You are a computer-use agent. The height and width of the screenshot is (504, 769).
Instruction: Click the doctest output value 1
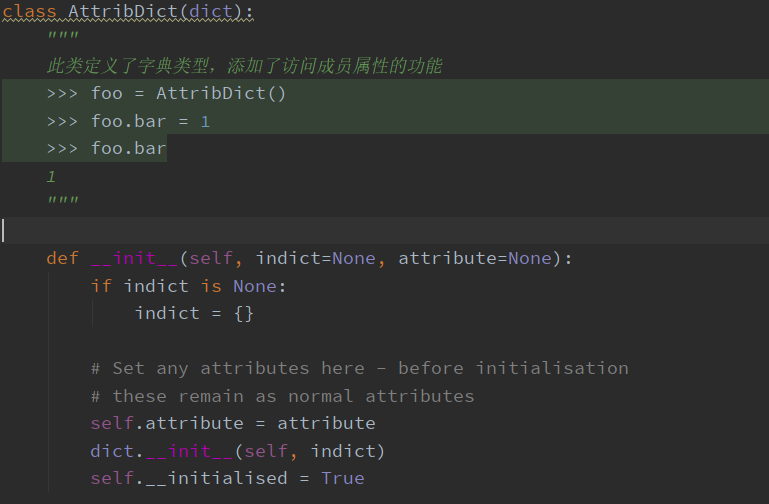[x=51, y=177]
